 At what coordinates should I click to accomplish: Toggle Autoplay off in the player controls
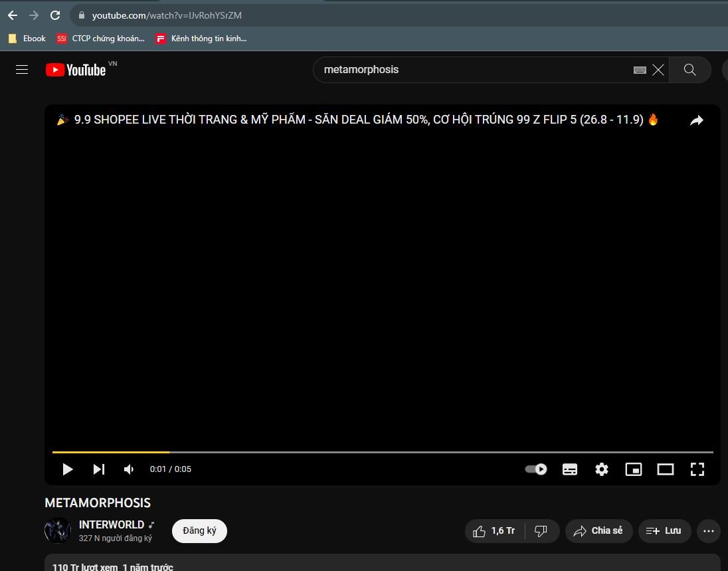click(535, 469)
